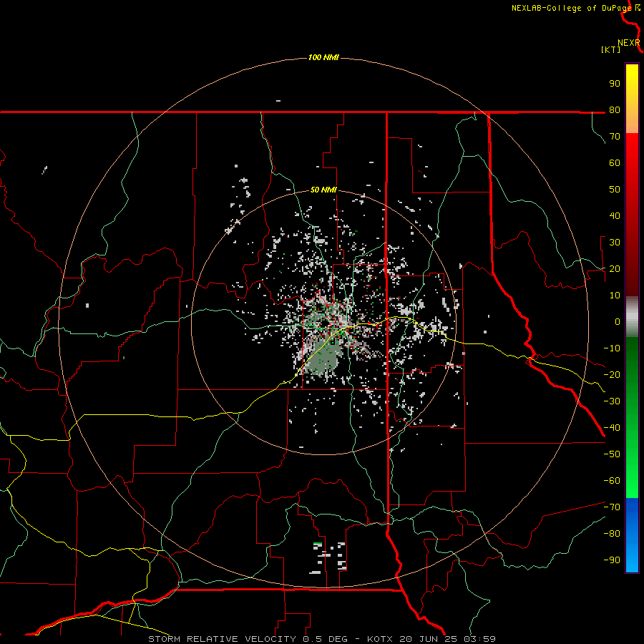Click the 0 value on the velocity scale
The width and height of the screenshot is (644, 644).
click(x=618, y=321)
